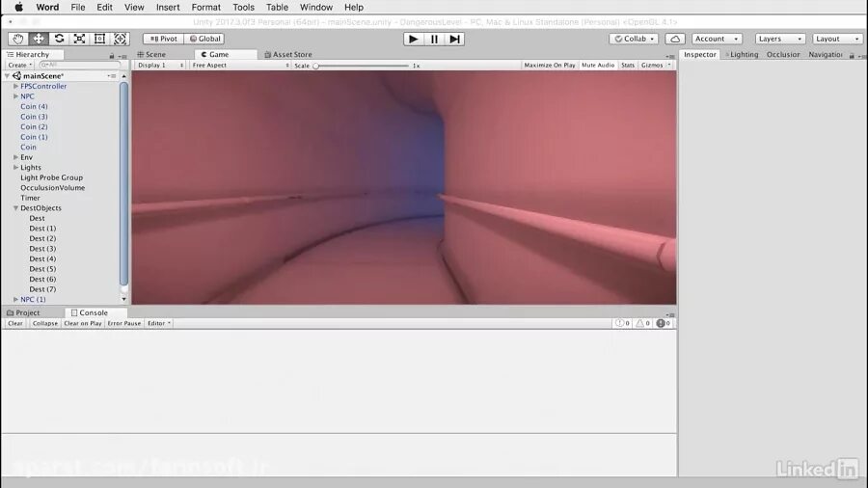This screenshot has height=488, width=868.
Task: Open the Hierarchy Create dropdown
Action: point(20,66)
